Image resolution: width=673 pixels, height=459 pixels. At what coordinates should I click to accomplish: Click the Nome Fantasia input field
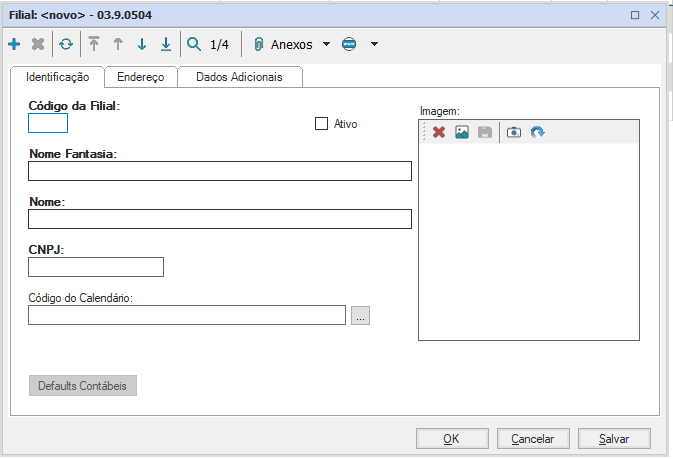coord(220,171)
